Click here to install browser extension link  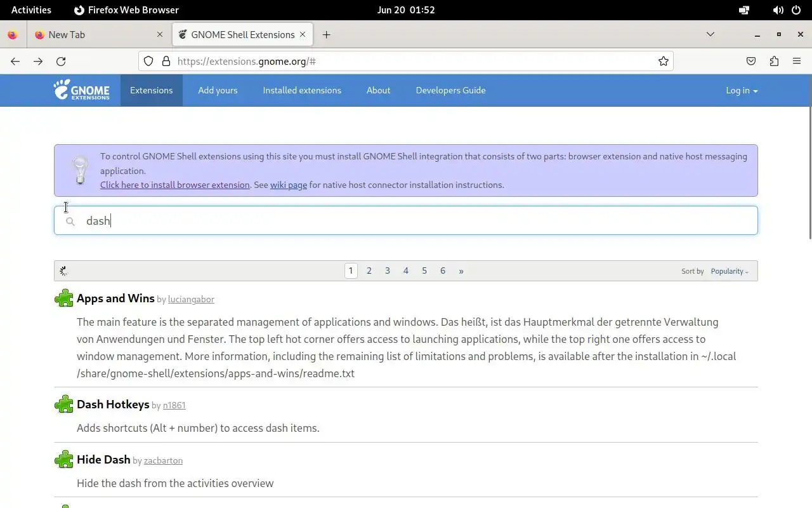coord(175,185)
